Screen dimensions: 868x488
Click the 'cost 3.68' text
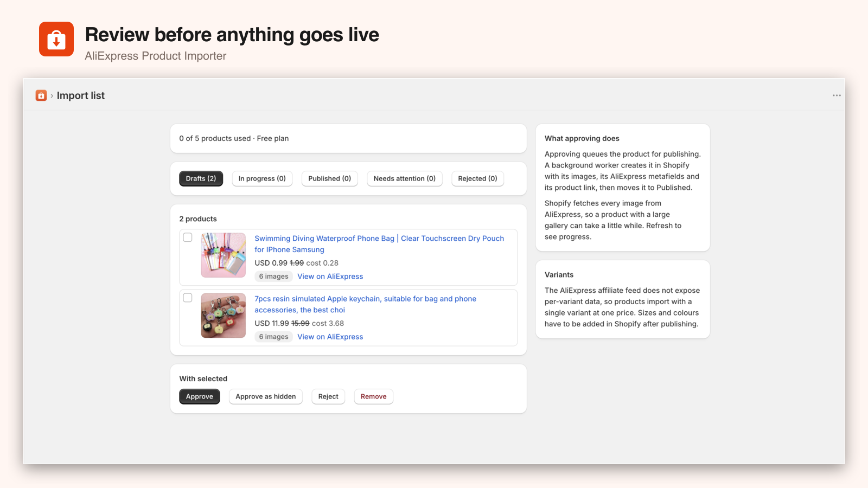tap(328, 323)
